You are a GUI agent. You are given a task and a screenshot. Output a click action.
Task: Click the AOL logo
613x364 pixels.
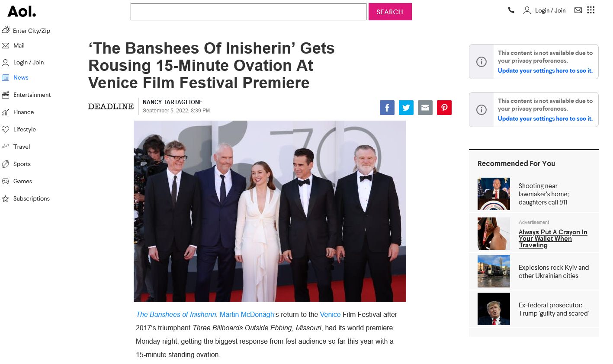(x=22, y=11)
